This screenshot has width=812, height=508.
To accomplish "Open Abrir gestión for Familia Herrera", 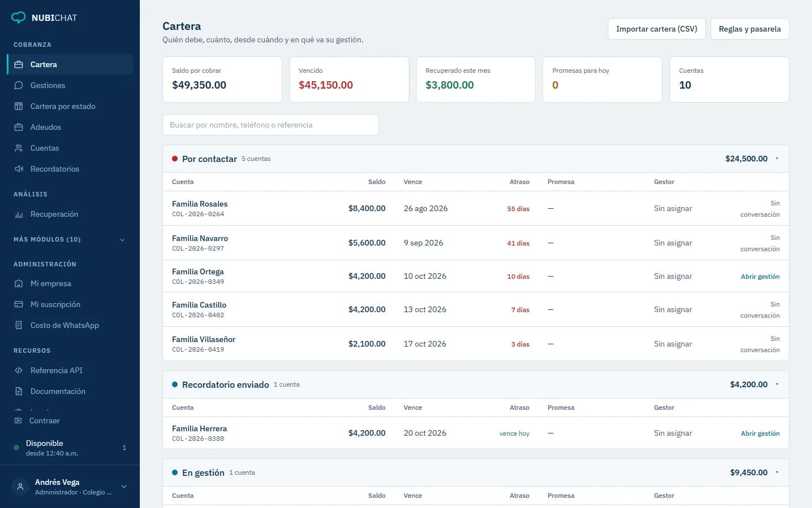I will coord(760,433).
